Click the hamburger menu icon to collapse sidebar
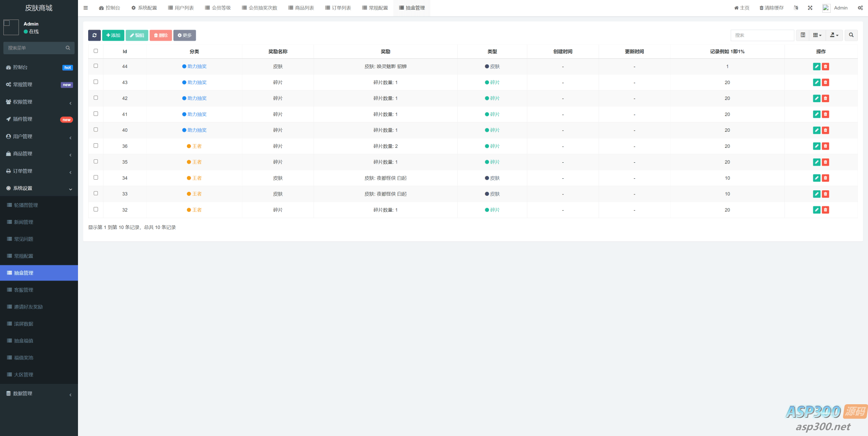Viewport: 868px width, 436px height. click(x=86, y=8)
